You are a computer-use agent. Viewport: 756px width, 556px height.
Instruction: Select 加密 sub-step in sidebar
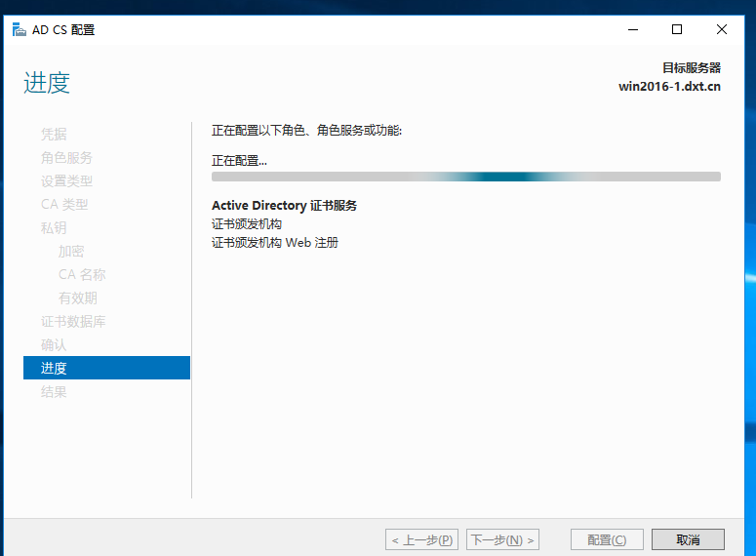coord(71,252)
